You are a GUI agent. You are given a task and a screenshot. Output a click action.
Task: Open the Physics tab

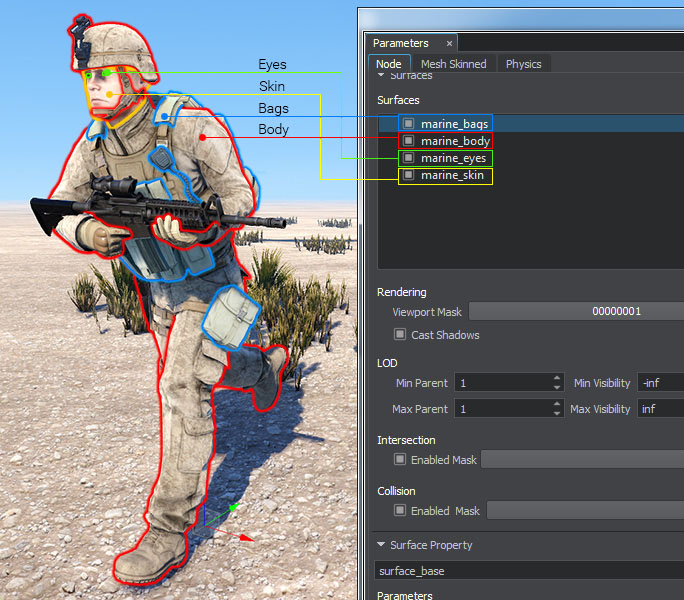click(523, 64)
